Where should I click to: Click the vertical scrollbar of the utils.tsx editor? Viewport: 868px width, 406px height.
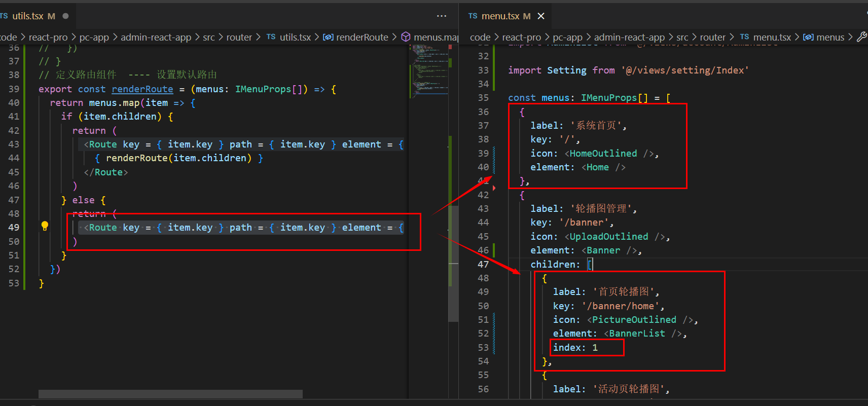453,264
